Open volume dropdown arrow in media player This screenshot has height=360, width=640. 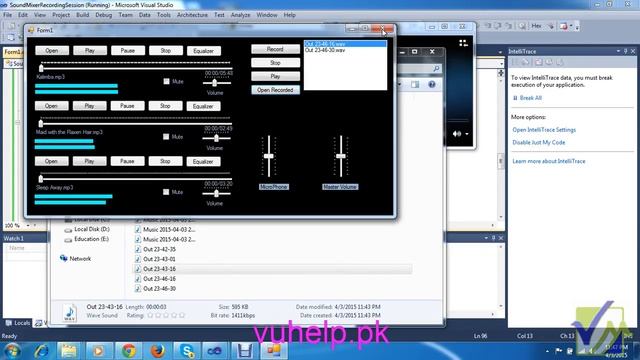coord(467,134)
